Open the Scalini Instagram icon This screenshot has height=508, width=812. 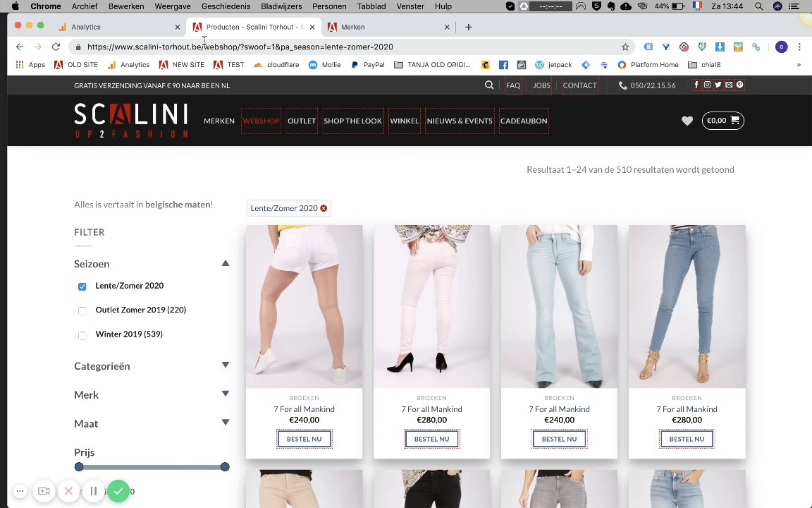[707, 85]
